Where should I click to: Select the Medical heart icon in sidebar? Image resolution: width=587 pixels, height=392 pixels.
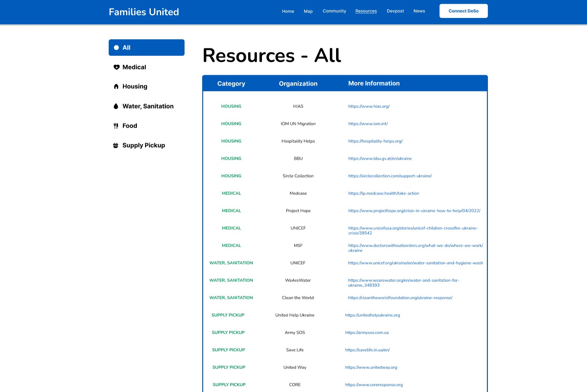(116, 67)
